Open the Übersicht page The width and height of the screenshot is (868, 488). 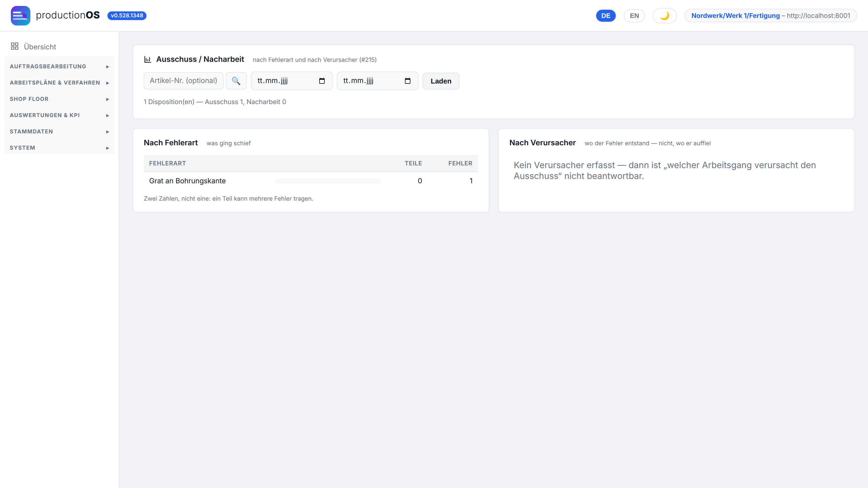40,46
